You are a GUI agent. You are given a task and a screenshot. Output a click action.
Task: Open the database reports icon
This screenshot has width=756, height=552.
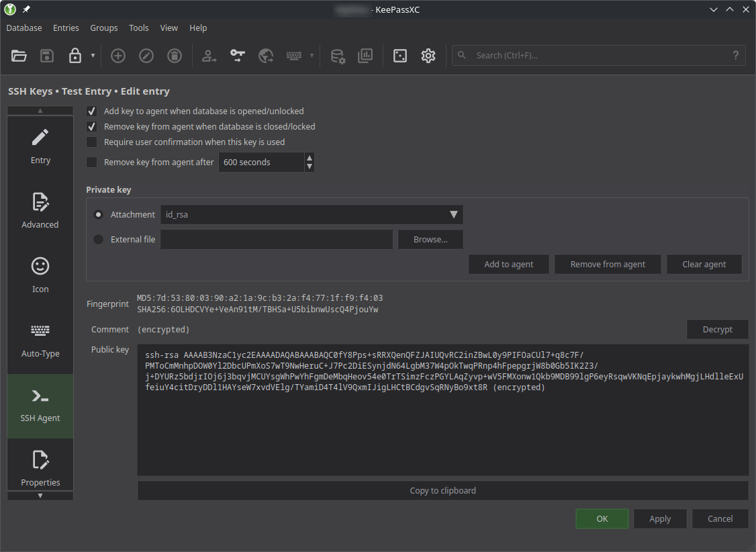[x=365, y=56]
